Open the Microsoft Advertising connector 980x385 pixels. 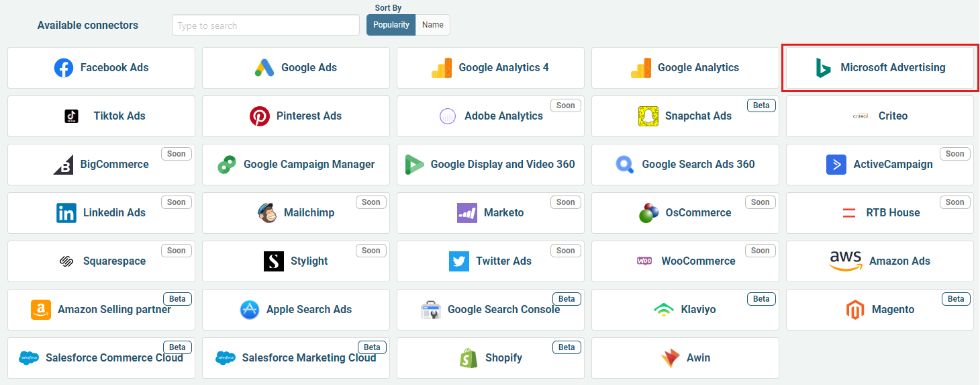879,68
